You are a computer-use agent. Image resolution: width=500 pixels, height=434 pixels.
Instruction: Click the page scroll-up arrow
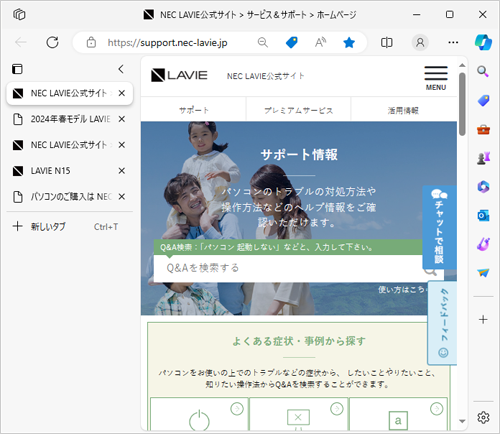pos(462,65)
